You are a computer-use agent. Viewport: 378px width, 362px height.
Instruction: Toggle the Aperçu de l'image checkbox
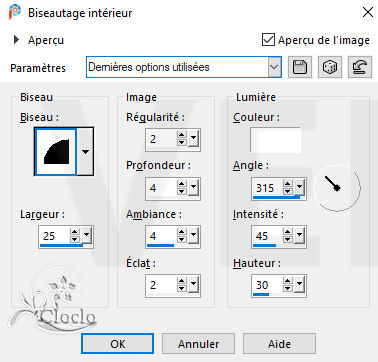269,40
